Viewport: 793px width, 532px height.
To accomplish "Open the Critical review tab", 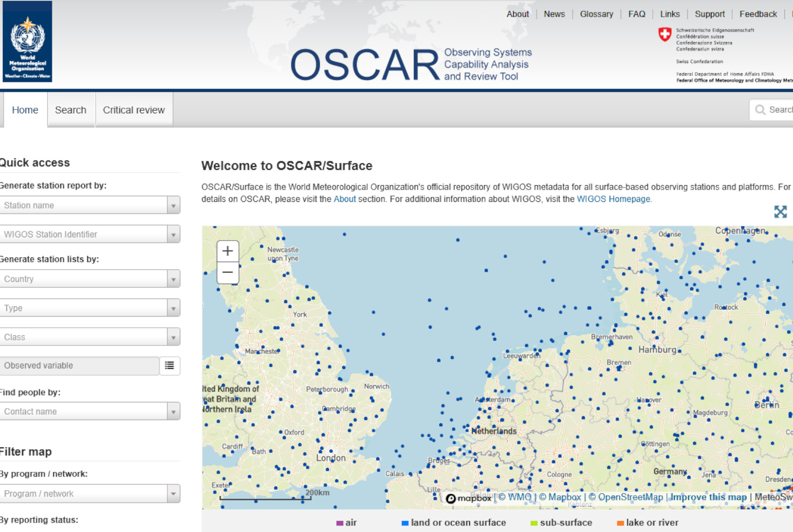I will click(x=134, y=110).
